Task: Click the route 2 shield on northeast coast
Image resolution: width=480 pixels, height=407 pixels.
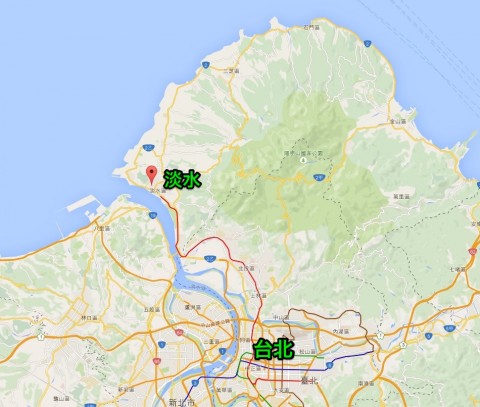Action: pyautogui.click(x=367, y=44)
